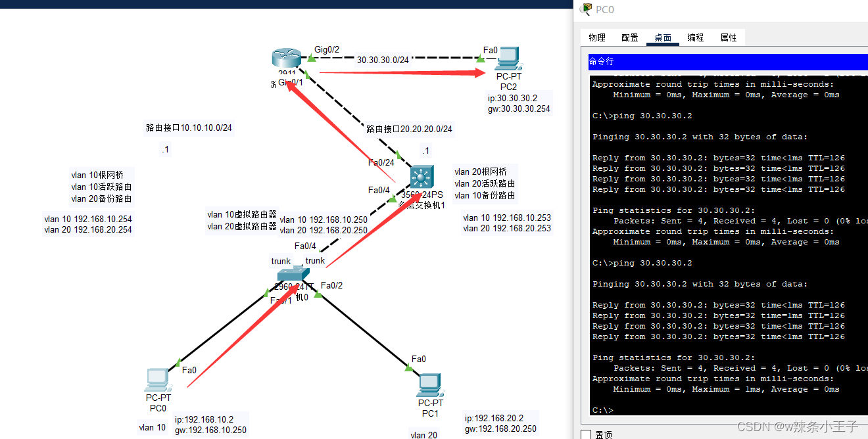Click the PC0 window title icon
This screenshot has height=439, width=868.
586,9
